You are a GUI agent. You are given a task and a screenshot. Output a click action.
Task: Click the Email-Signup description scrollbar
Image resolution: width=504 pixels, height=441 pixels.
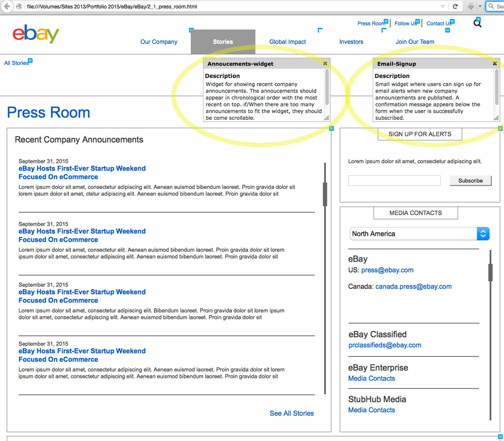click(497, 87)
